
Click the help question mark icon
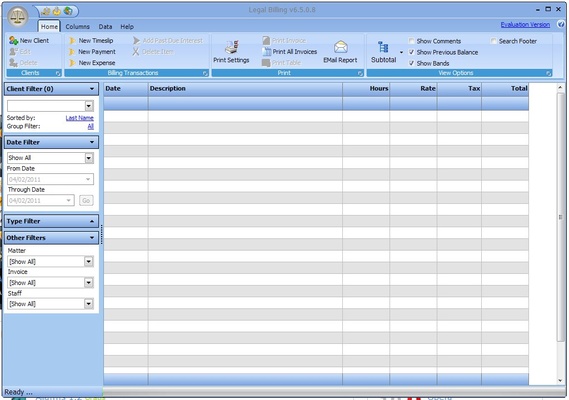coord(561,24)
